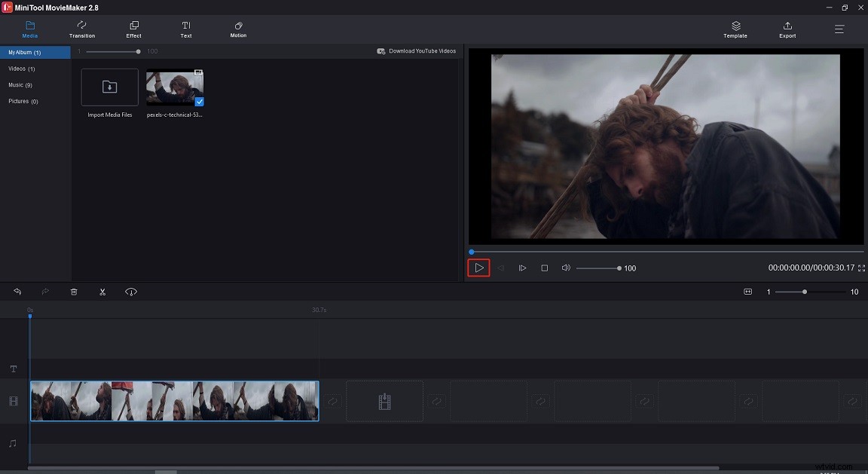
Task: Click the Play button in preview
Action: click(478, 268)
